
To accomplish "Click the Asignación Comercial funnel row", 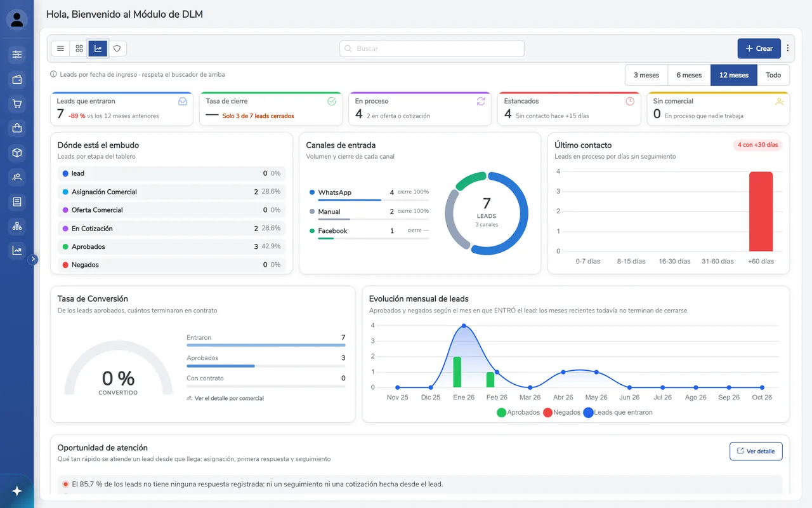I will pyautogui.click(x=171, y=192).
